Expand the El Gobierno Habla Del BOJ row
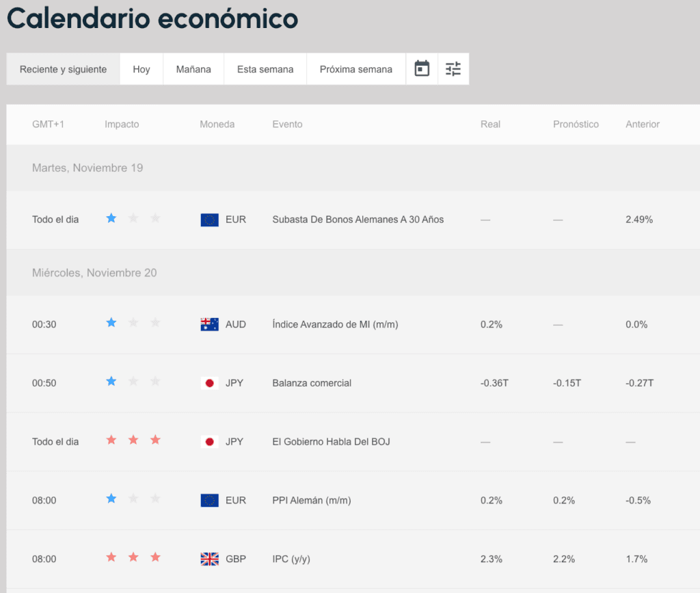The image size is (700, 593). pos(331,442)
